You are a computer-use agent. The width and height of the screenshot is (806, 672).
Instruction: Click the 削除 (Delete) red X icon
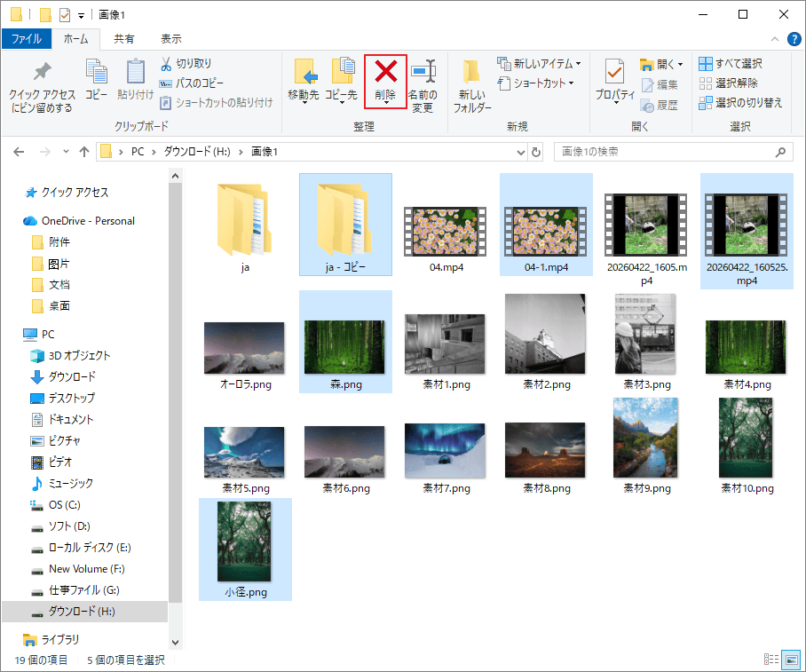point(385,72)
